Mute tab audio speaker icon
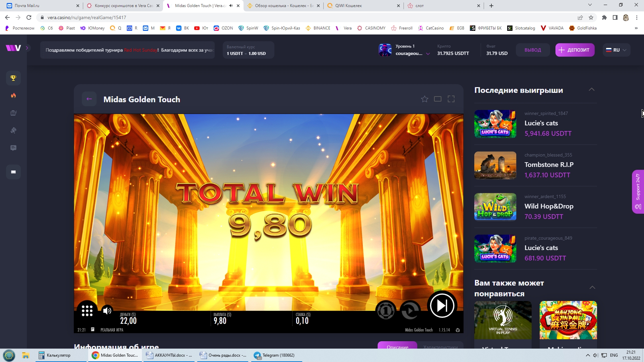Viewport: 644px width, 362px height. [x=231, y=6]
